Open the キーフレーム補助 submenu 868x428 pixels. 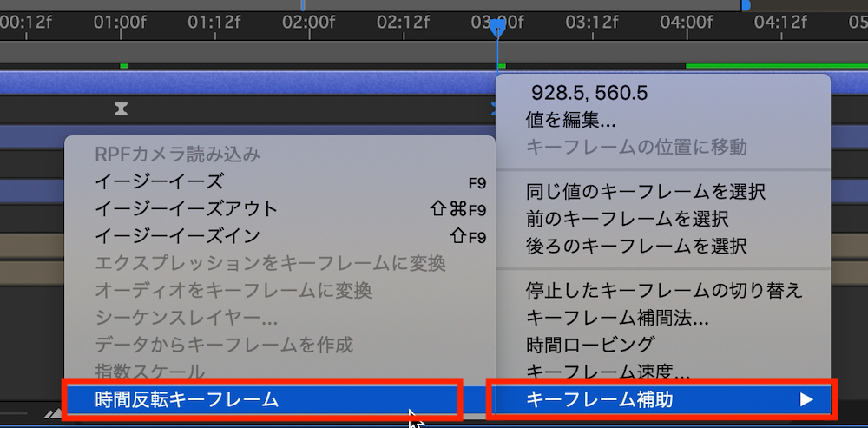662,398
